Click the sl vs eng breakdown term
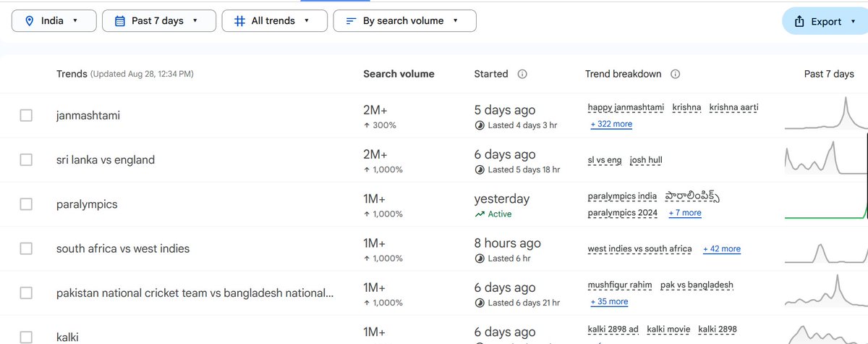The width and height of the screenshot is (868, 344). [604, 160]
